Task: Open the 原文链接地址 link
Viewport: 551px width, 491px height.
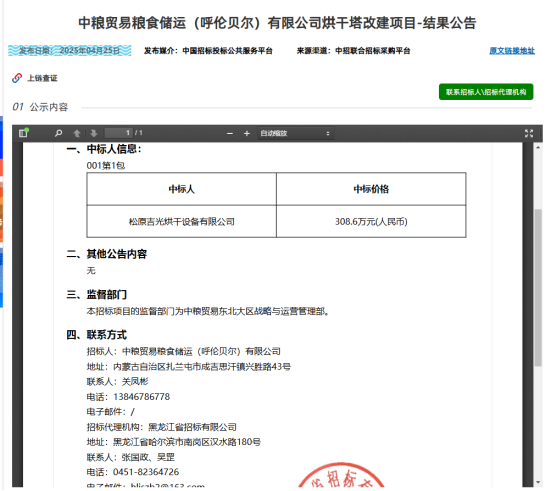Action: [x=512, y=51]
